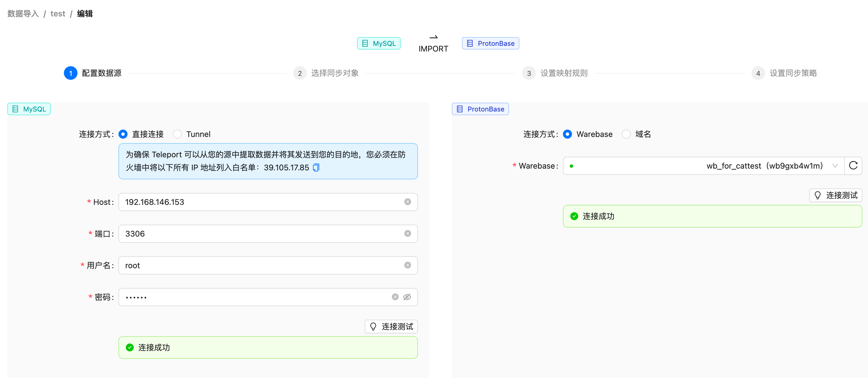Clear the Host field with its X icon
Image resolution: width=868 pixels, height=378 pixels.
pos(407,202)
